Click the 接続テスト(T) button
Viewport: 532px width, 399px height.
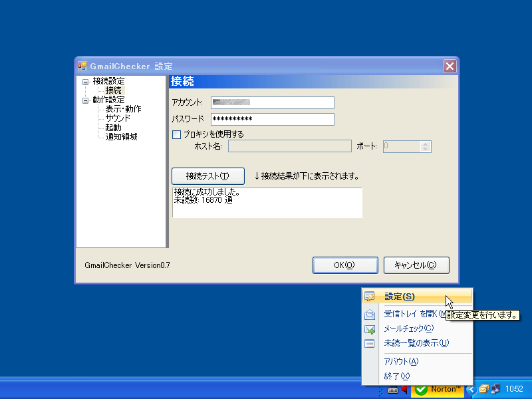click(x=208, y=176)
